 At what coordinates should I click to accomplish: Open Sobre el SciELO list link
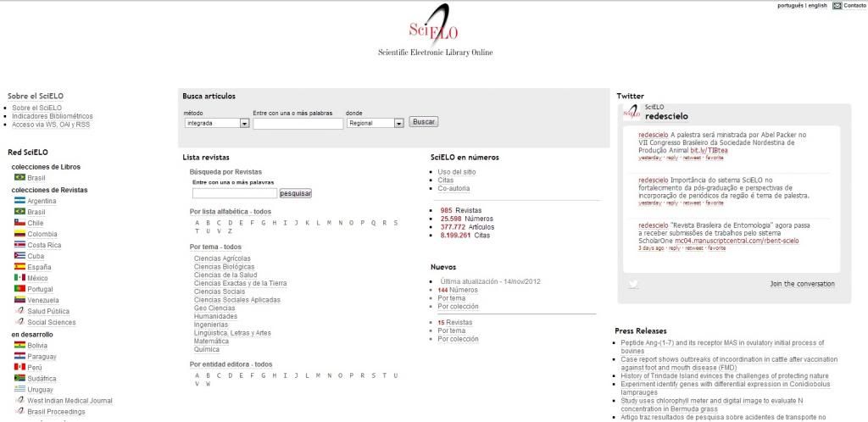[37, 108]
